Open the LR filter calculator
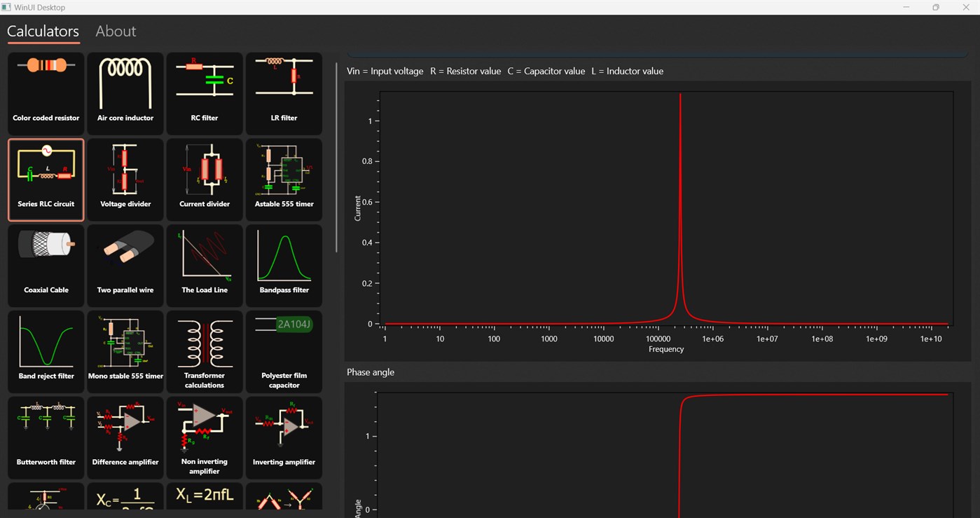Image resolution: width=980 pixels, height=518 pixels. click(283, 93)
